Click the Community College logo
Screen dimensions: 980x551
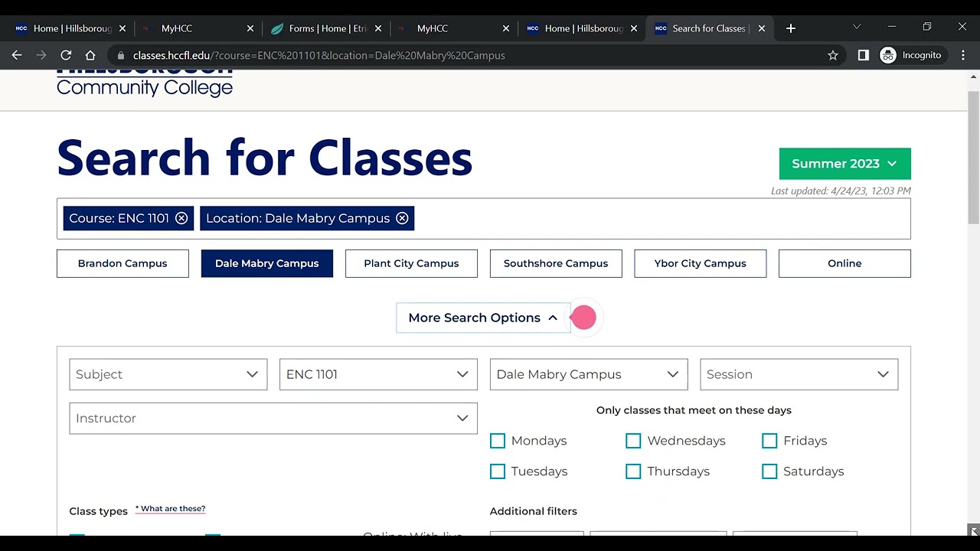pyautogui.click(x=145, y=83)
